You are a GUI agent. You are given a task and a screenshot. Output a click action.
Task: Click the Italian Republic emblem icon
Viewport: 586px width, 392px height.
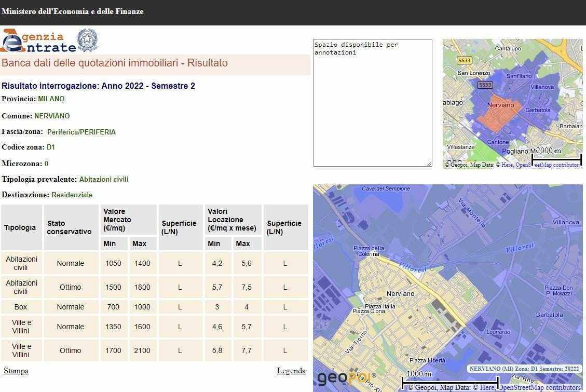click(x=87, y=40)
